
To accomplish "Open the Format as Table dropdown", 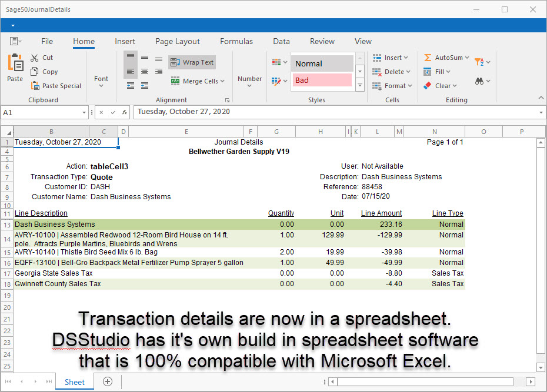I will (279, 81).
